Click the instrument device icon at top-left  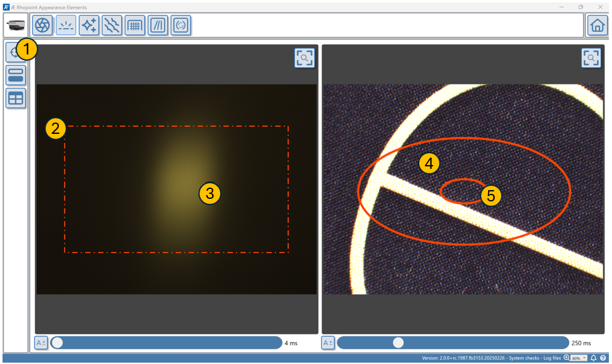pos(15,26)
